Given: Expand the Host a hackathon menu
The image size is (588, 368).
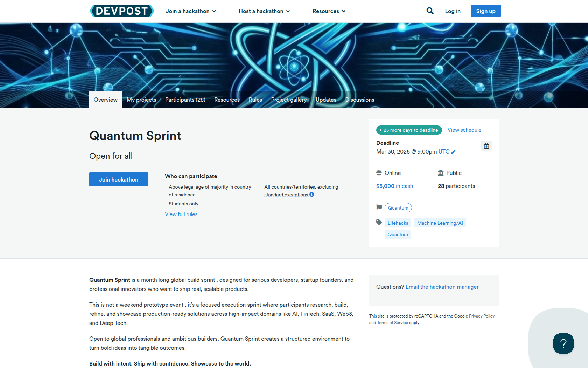Looking at the screenshot, I should 264,11.
